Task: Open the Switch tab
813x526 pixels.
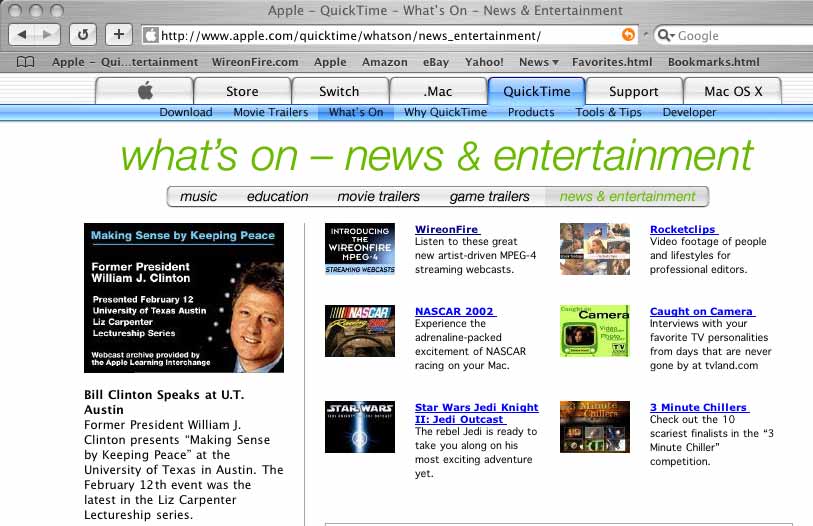Action: click(339, 91)
